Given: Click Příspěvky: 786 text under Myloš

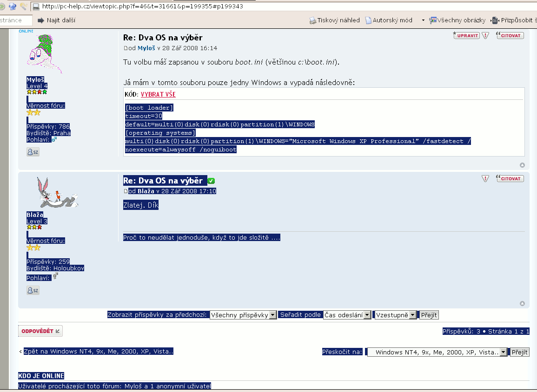Looking at the screenshot, I should click(48, 126).
